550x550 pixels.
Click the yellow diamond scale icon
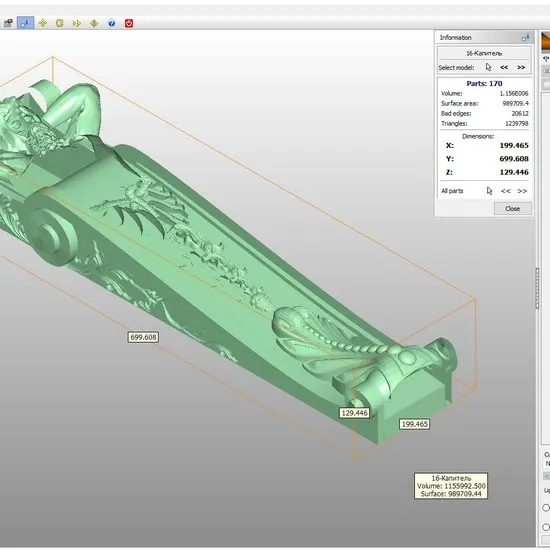click(x=94, y=24)
